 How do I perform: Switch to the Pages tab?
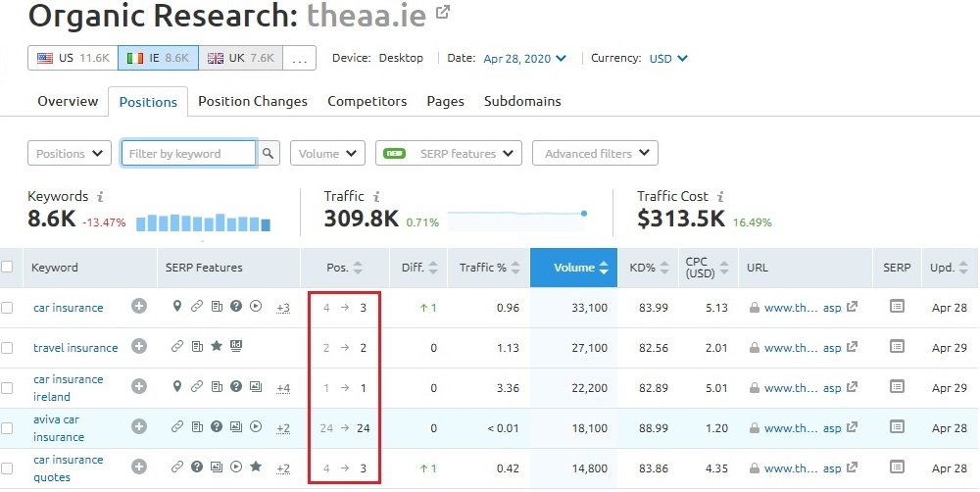(x=445, y=101)
